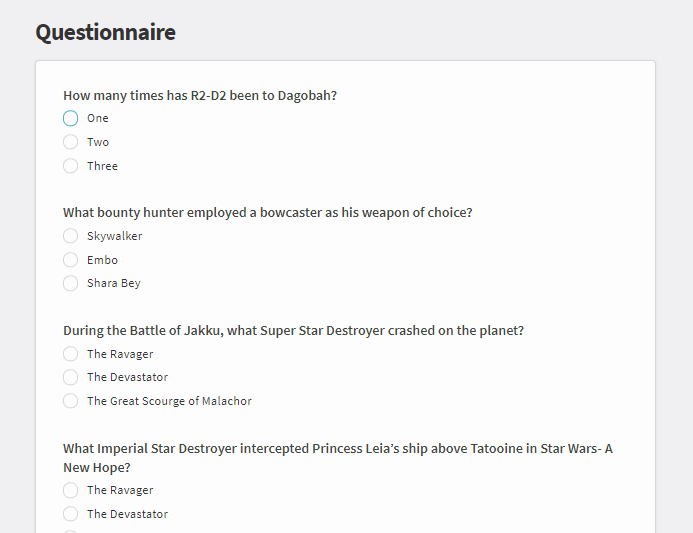693x533 pixels.
Task: Click the 'Embo' answer label text
Action: [x=103, y=260]
